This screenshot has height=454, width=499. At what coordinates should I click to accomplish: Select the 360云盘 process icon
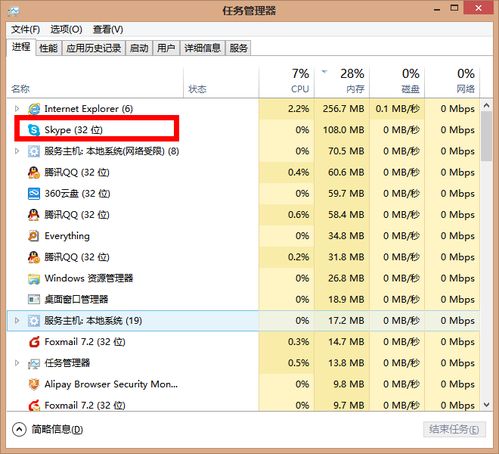pos(34,193)
